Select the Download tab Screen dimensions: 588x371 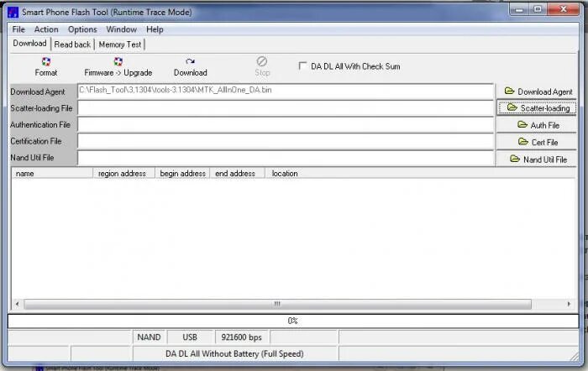[29, 44]
